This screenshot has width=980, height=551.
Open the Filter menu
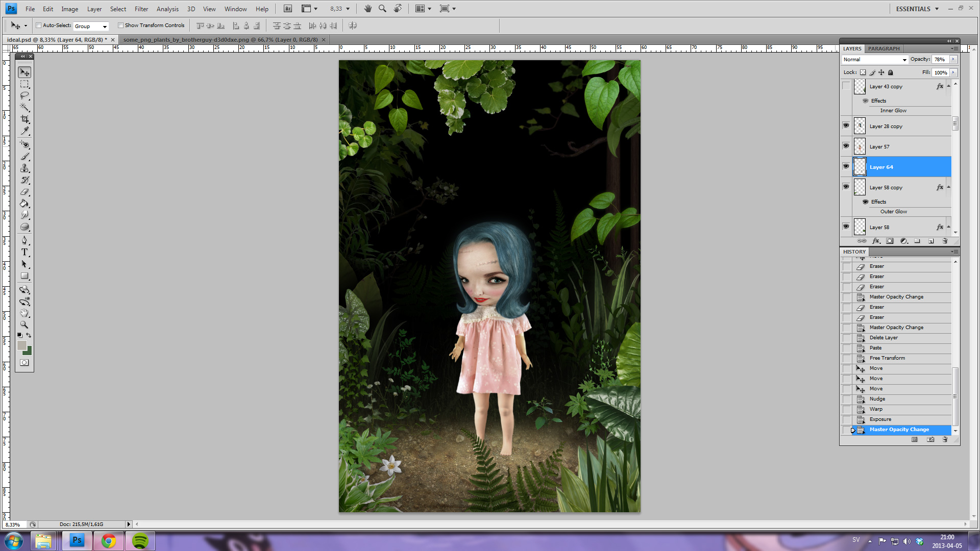141,9
